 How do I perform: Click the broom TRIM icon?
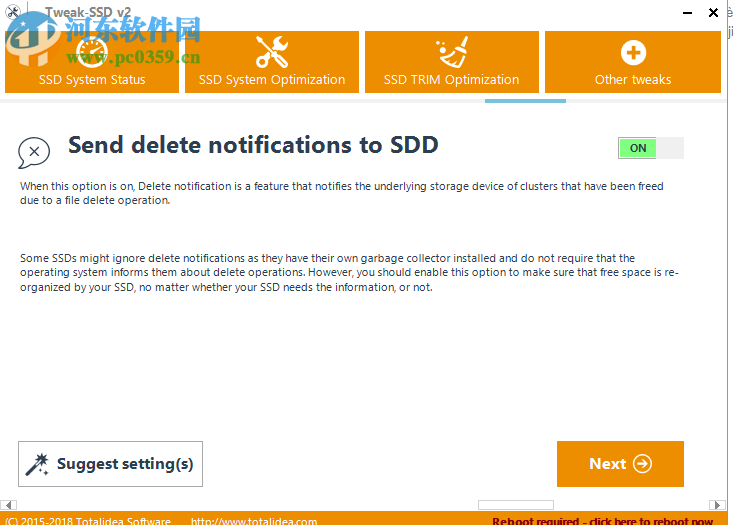[x=452, y=52]
